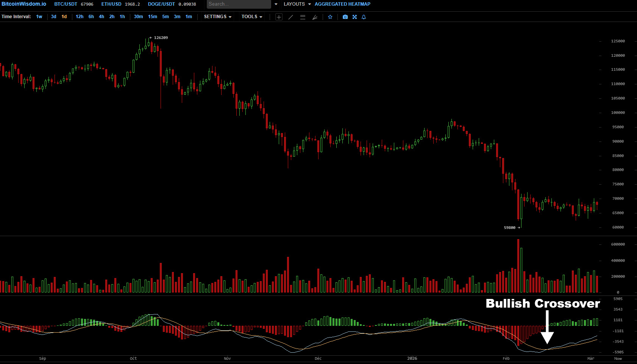Select the 15m time interval

coord(152,17)
